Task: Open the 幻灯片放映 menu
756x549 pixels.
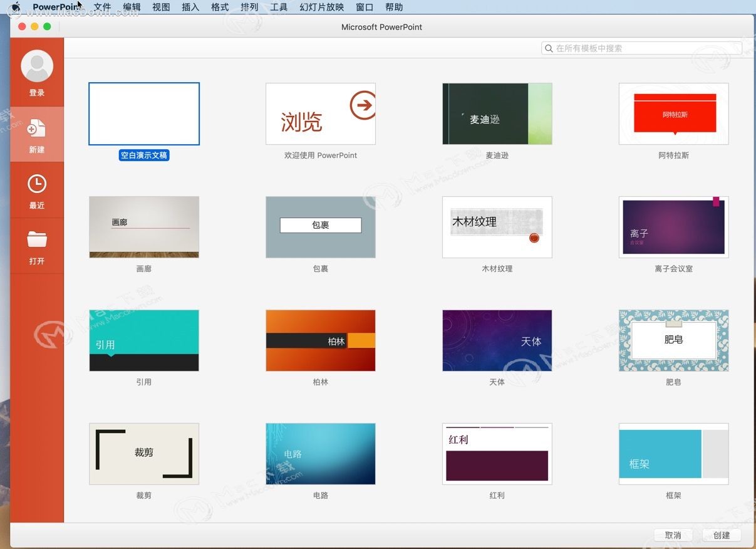Action: click(x=322, y=7)
